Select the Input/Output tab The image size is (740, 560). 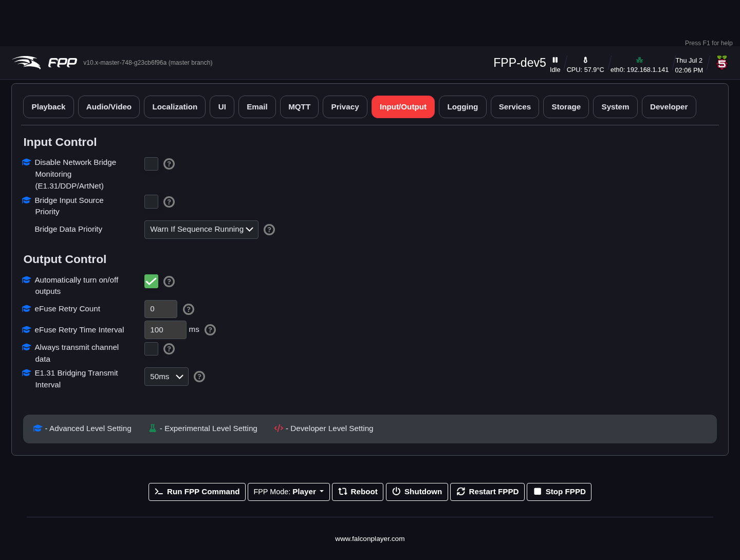click(x=403, y=107)
